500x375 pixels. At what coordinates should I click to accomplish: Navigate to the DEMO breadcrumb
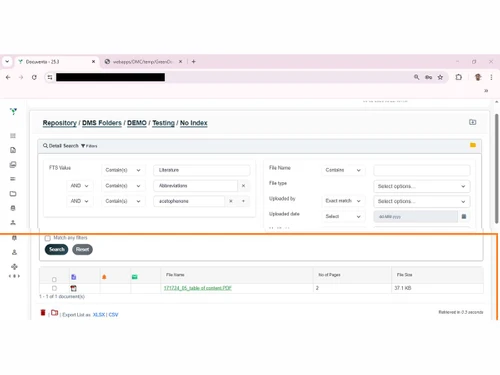pyautogui.click(x=137, y=123)
